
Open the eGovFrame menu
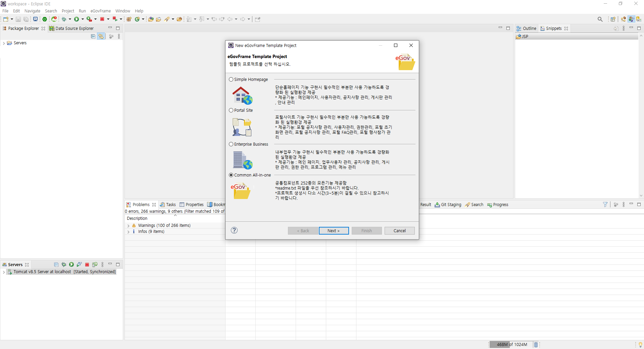click(101, 11)
